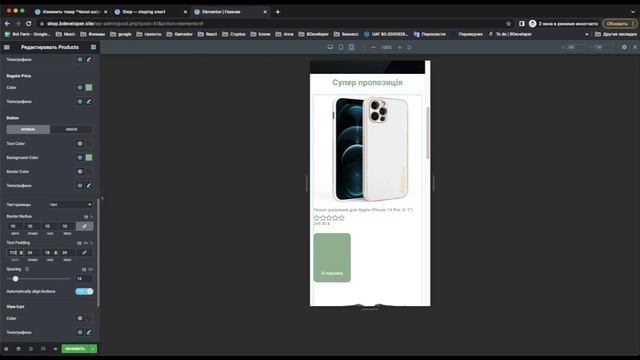640x360 pixels.
Task: Open page settings gear in bottom bar
Action: tap(6, 349)
